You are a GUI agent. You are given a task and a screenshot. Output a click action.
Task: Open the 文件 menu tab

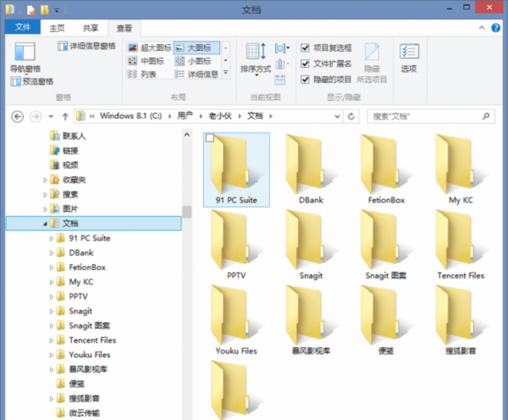(22, 27)
